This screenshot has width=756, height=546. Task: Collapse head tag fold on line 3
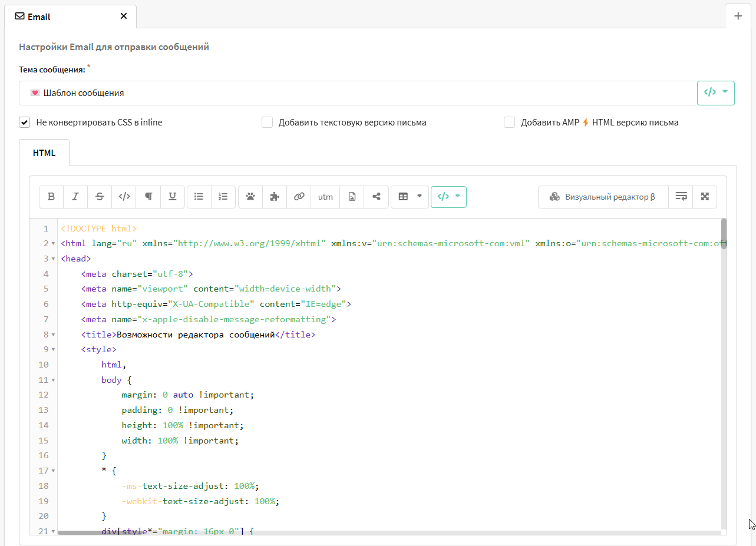tap(53, 259)
